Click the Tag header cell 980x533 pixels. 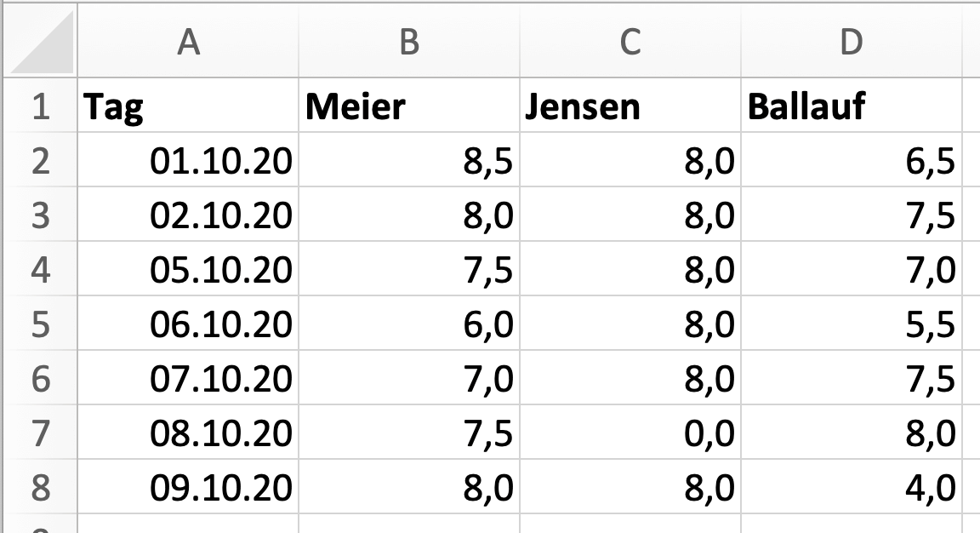click(x=188, y=105)
